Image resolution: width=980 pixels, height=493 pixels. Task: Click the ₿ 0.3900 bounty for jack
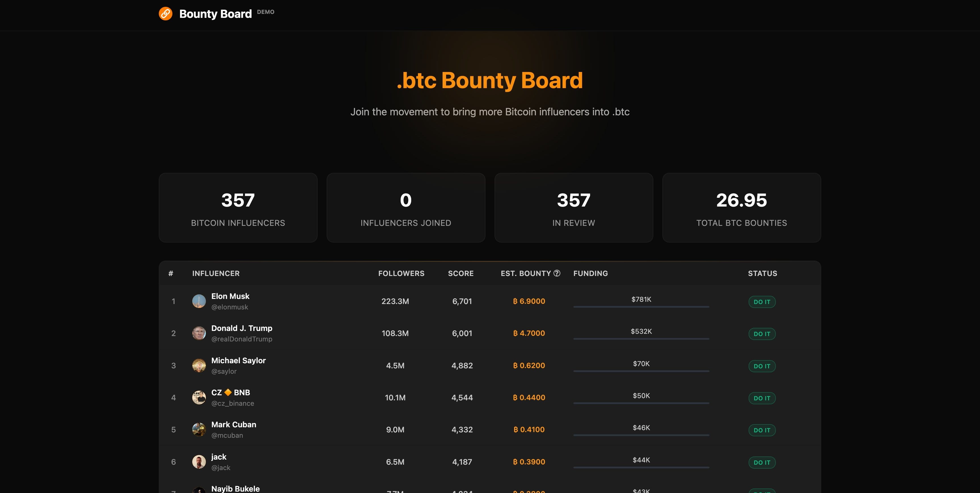pos(529,462)
